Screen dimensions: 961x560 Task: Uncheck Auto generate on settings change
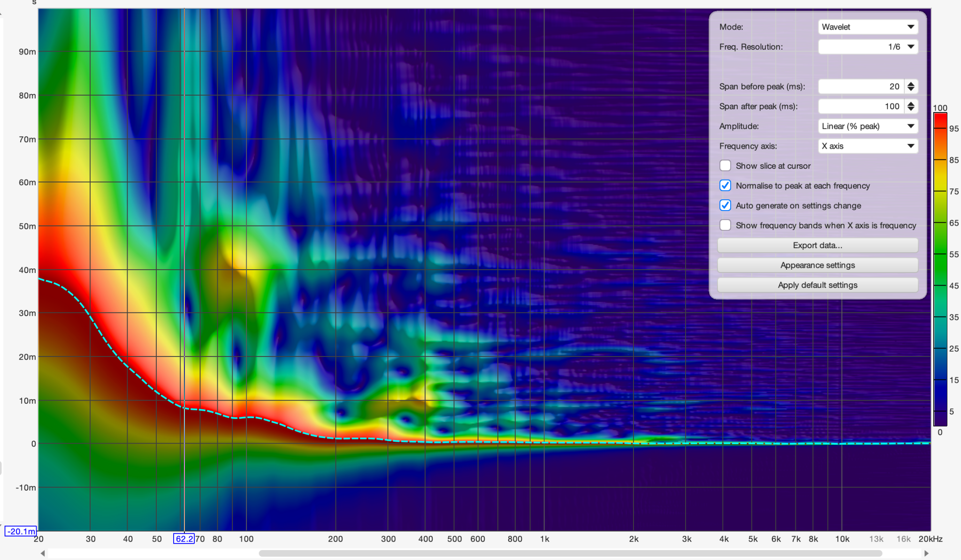point(725,205)
